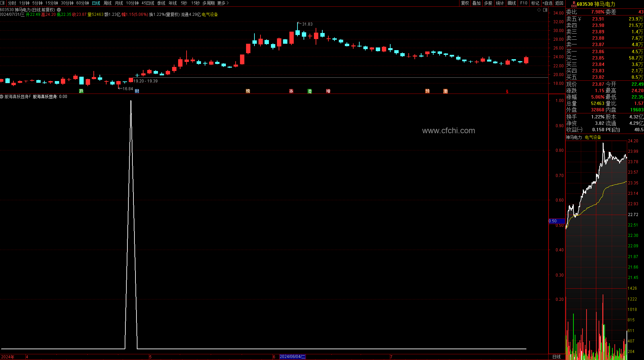The width and height of the screenshot is (644, 360).
Task: Click the 总量 value 52463
Action: [x=598, y=103]
